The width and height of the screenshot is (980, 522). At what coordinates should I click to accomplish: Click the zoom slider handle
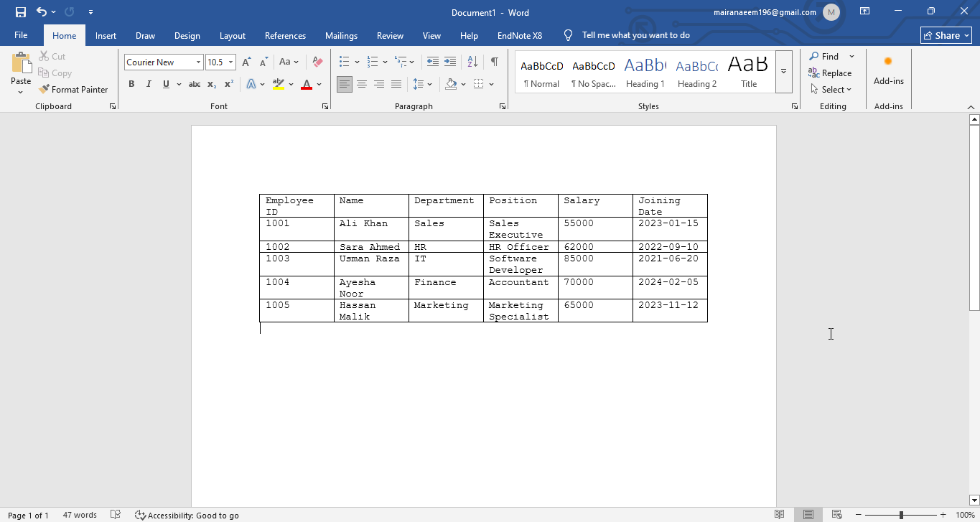coord(901,515)
